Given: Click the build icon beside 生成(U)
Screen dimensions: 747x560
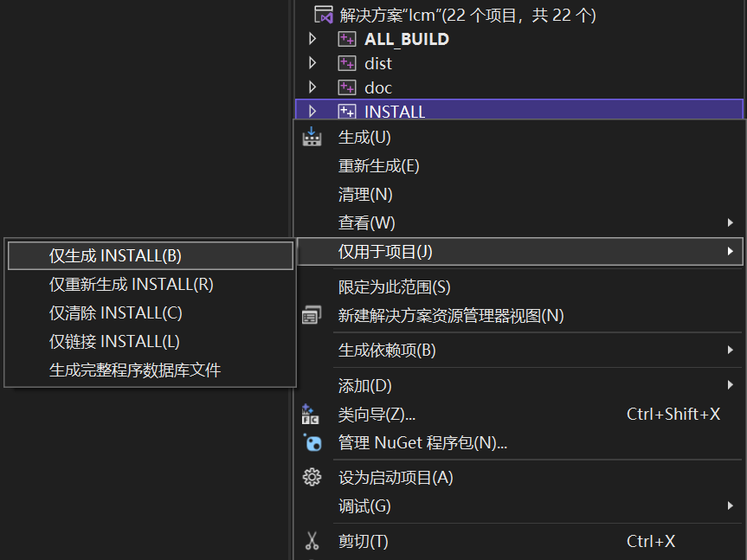Looking at the screenshot, I should point(312,137).
